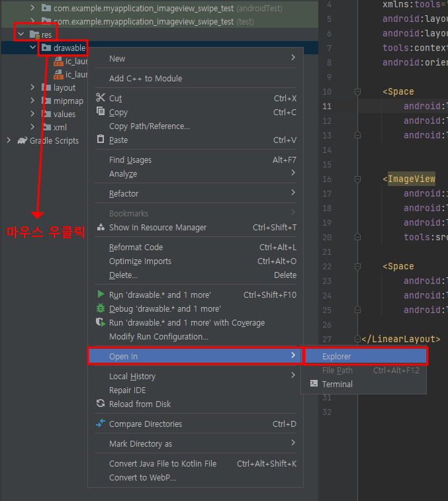Click the <Space tag on line 22

point(398,267)
